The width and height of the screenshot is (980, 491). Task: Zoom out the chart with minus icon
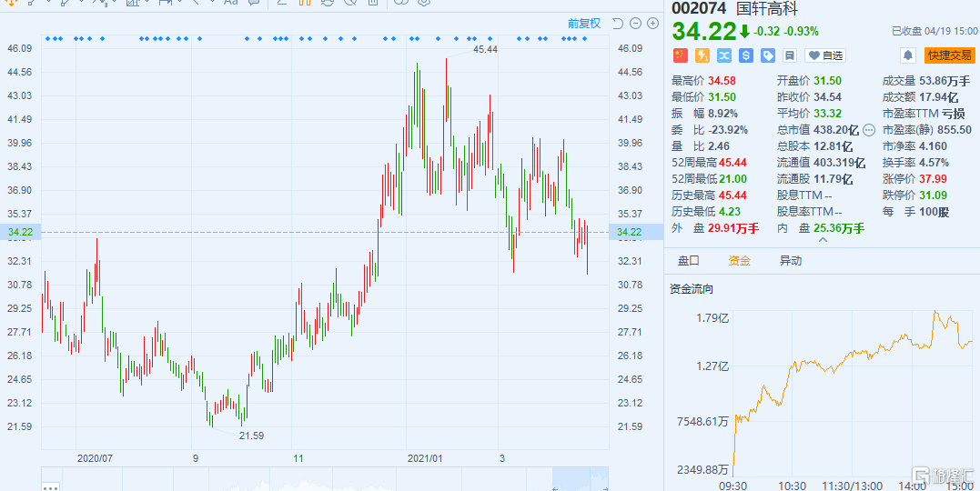(x=636, y=24)
